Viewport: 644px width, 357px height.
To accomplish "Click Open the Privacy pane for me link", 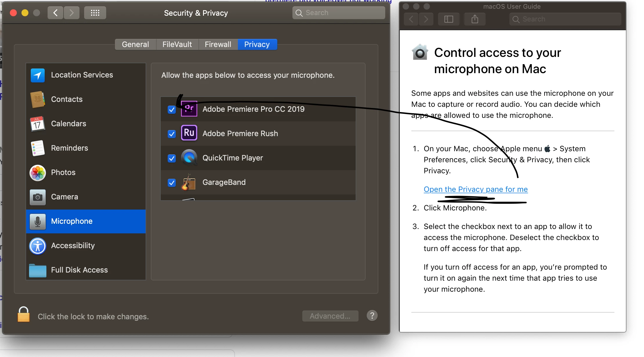I will tap(475, 190).
